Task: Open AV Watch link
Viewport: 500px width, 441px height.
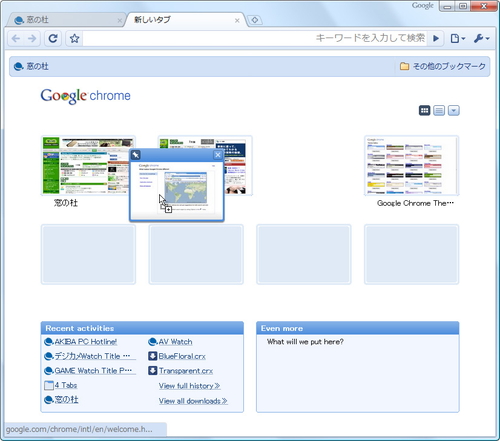Action: click(175, 342)
